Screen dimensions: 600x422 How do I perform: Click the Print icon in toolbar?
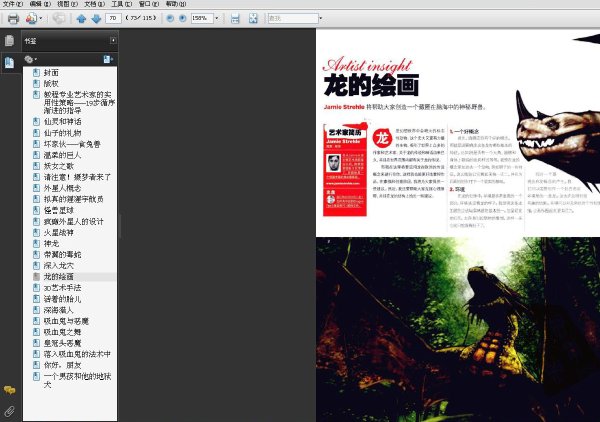[x=13, y=18]
